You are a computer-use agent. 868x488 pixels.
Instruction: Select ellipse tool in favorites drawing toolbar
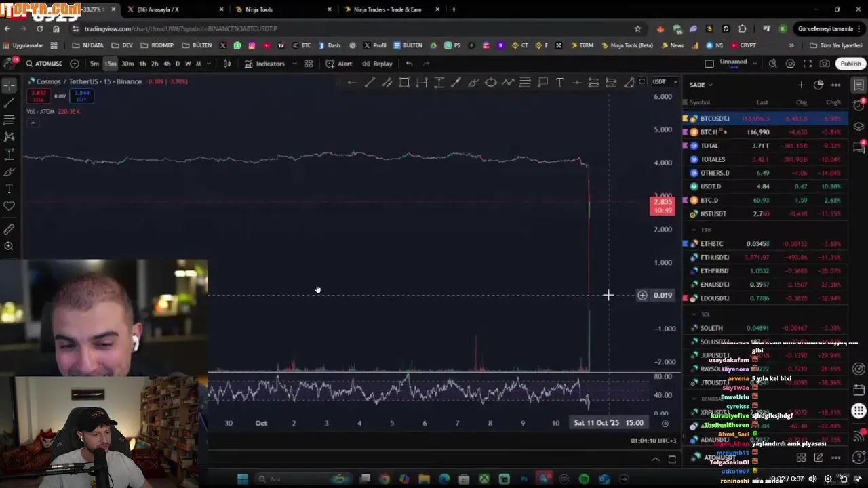click(x=490, y=83)
